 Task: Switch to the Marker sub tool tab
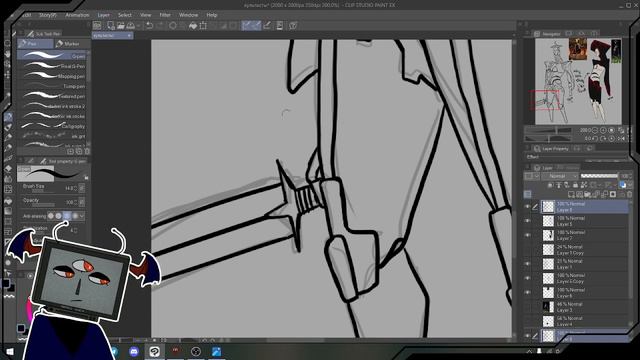71,44
